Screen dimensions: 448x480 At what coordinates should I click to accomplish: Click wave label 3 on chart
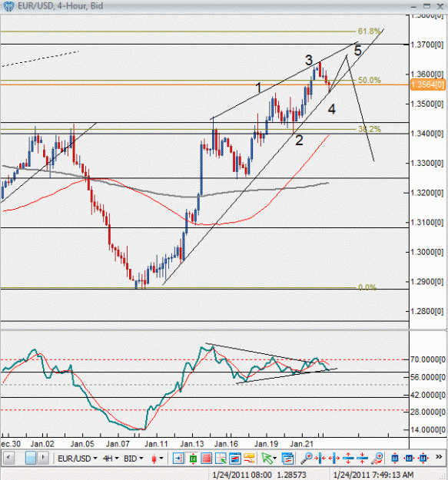[x=309, y=61]
